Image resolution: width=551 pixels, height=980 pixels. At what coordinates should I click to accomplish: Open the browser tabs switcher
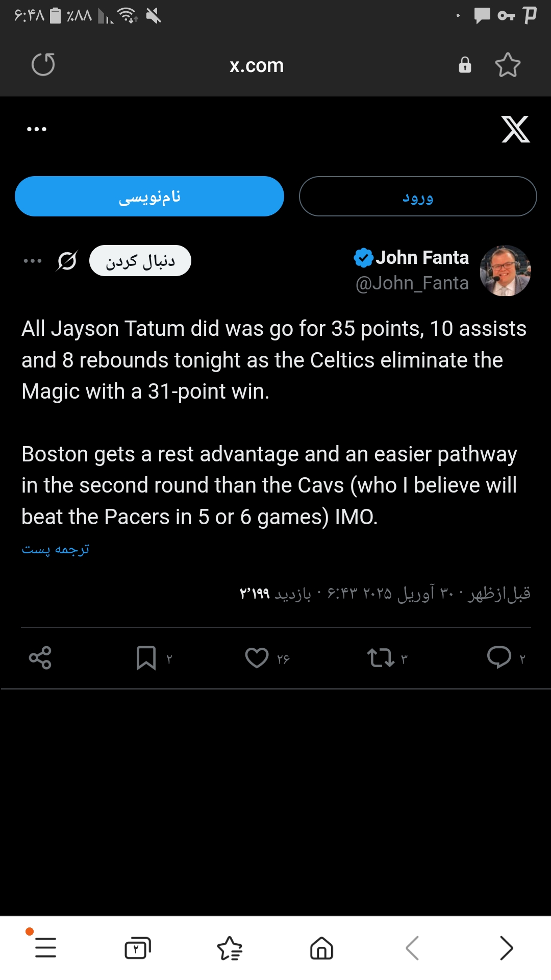138,948
